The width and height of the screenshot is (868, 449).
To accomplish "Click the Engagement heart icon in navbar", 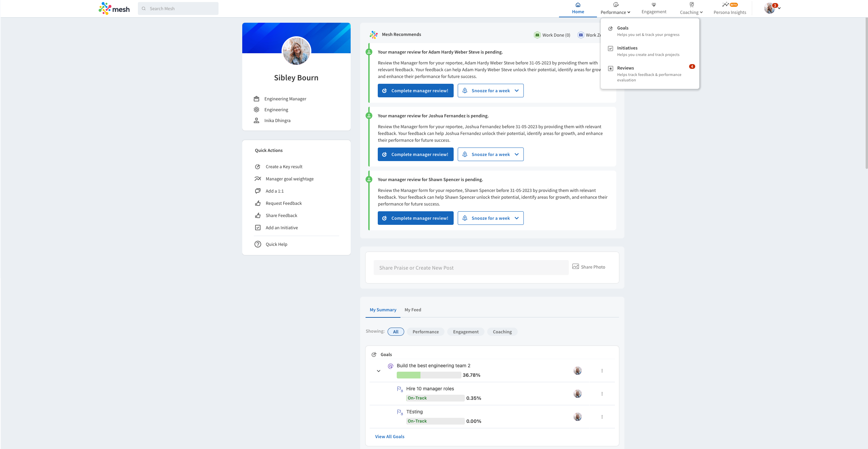I will pyautogui.click(x=654, y=5).
